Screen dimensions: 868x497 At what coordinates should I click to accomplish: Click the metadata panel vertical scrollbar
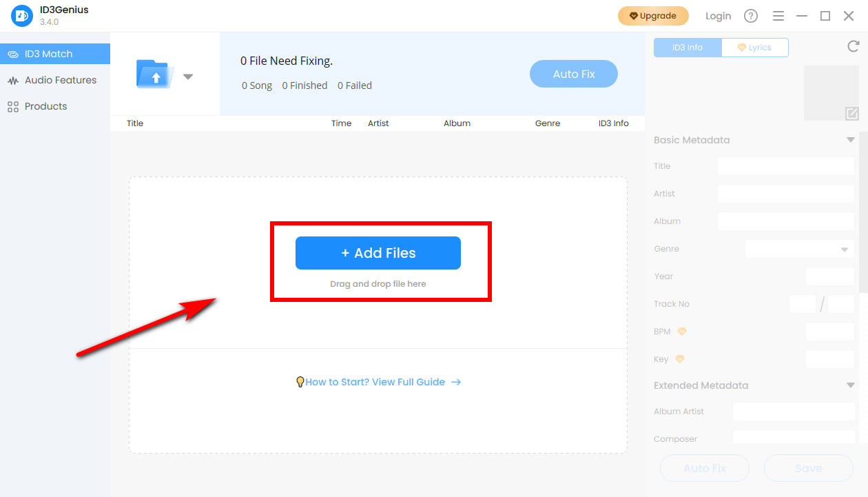pos(864,207)
